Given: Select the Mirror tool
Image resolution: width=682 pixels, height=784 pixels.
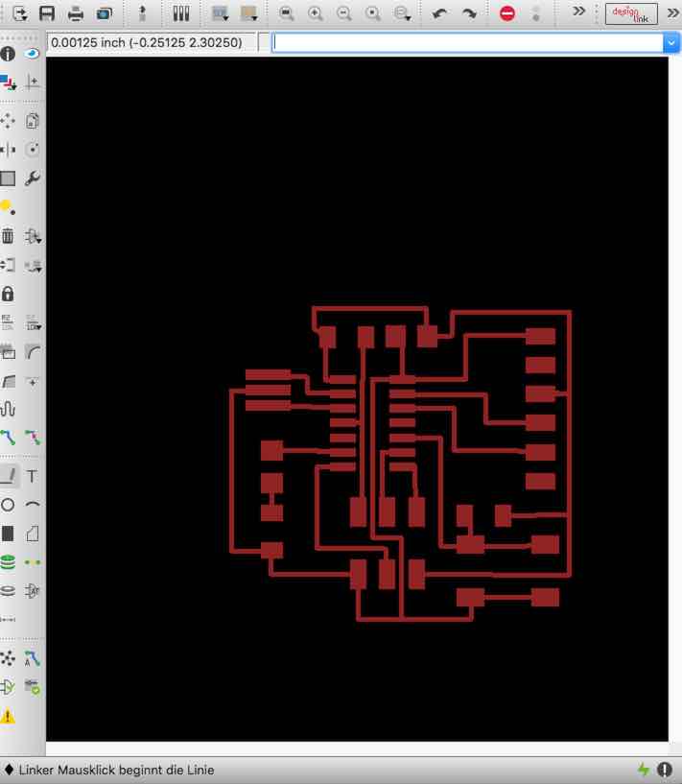Looking at the screenshot, I should coord(8,149).
